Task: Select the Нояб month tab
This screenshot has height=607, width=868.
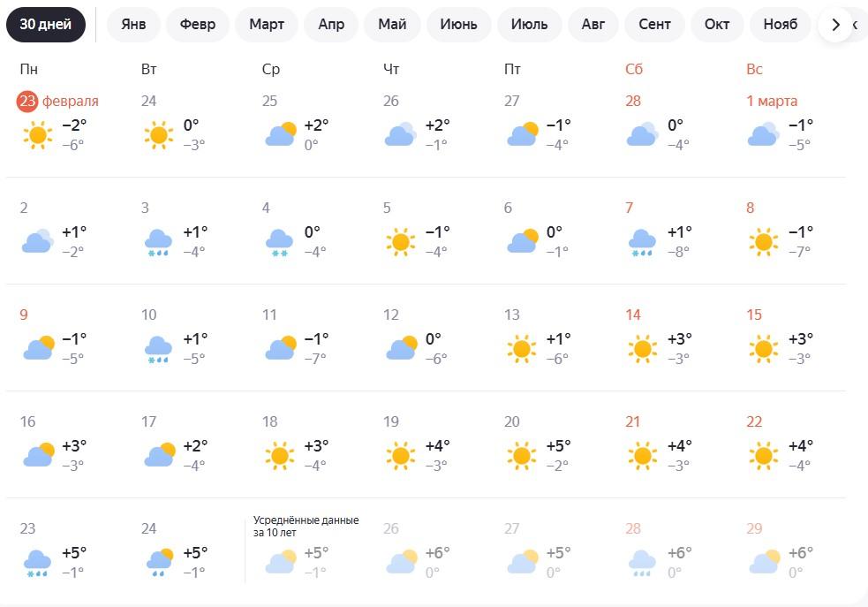Action: (x=781, y=25)
